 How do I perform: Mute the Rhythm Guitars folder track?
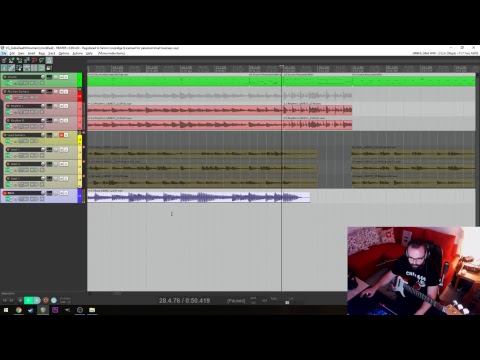point(61,92)
